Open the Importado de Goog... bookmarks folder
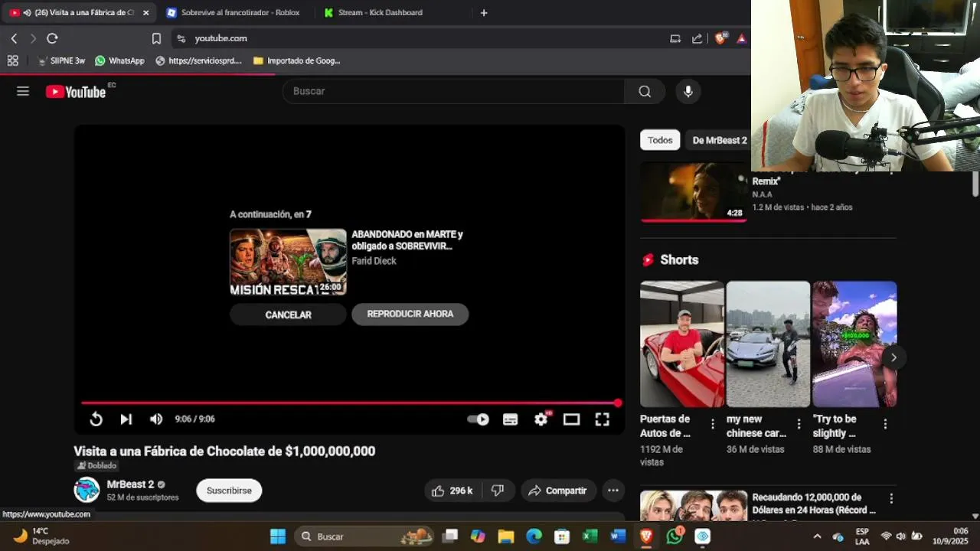Image resolution: width=980 pixels, height=551 pixels. pos(296,60)
